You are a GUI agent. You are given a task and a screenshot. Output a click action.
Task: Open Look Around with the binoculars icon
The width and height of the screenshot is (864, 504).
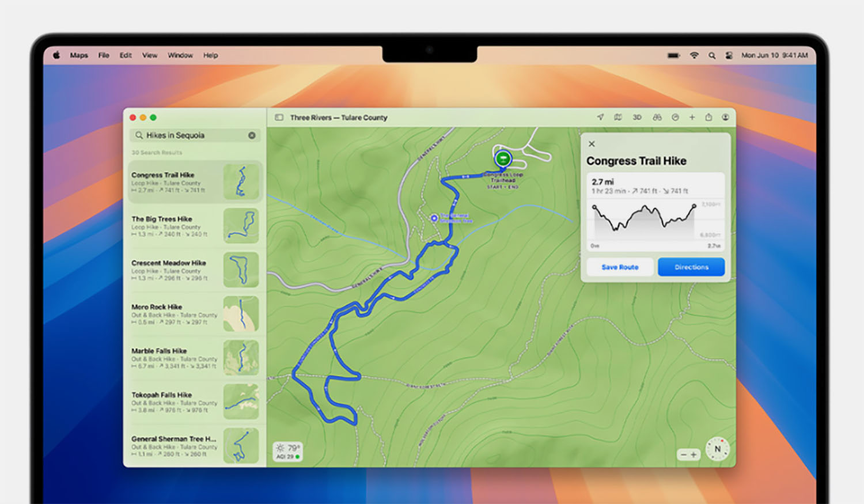(x=657, y=117)
